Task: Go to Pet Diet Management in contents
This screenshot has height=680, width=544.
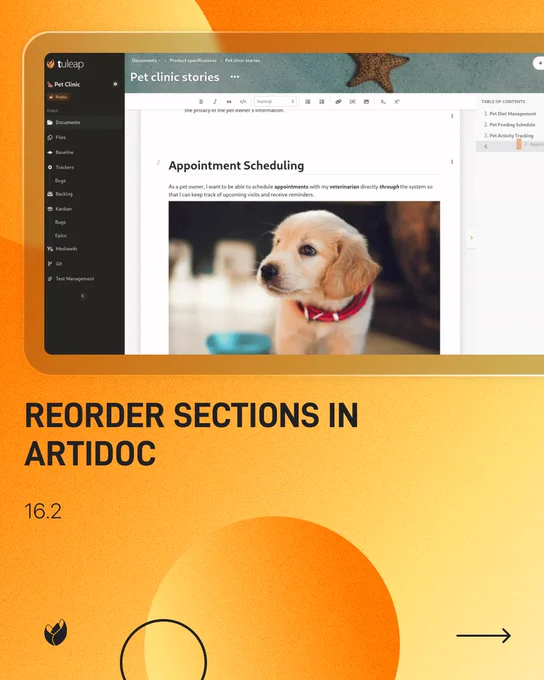Action: [513, 114]
